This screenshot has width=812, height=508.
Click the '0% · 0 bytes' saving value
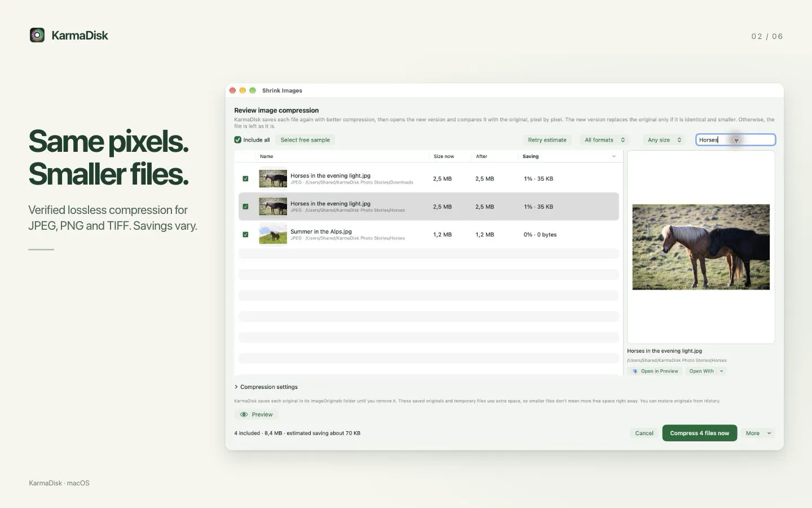540,234
